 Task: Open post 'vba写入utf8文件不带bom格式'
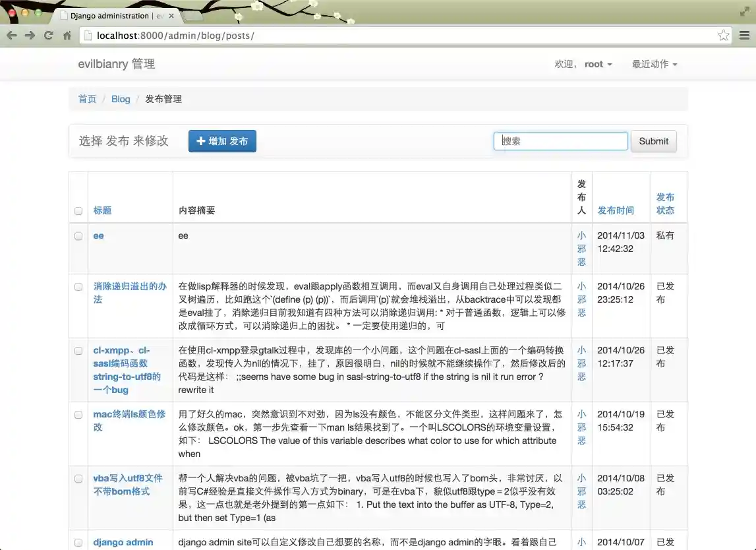[x=127, y=485]
